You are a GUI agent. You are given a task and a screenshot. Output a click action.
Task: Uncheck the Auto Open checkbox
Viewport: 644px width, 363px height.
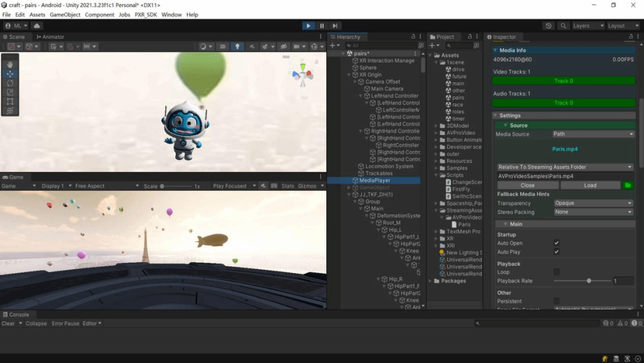[x=556, y=243]
